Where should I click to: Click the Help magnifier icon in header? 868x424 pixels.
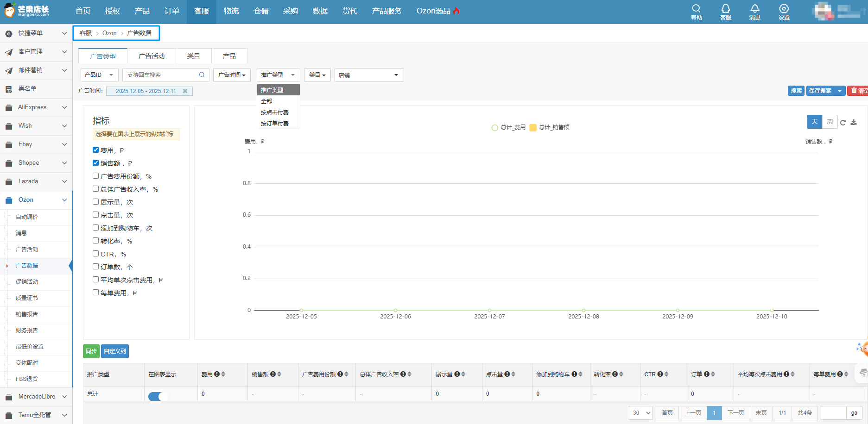(x=696, y=9)
